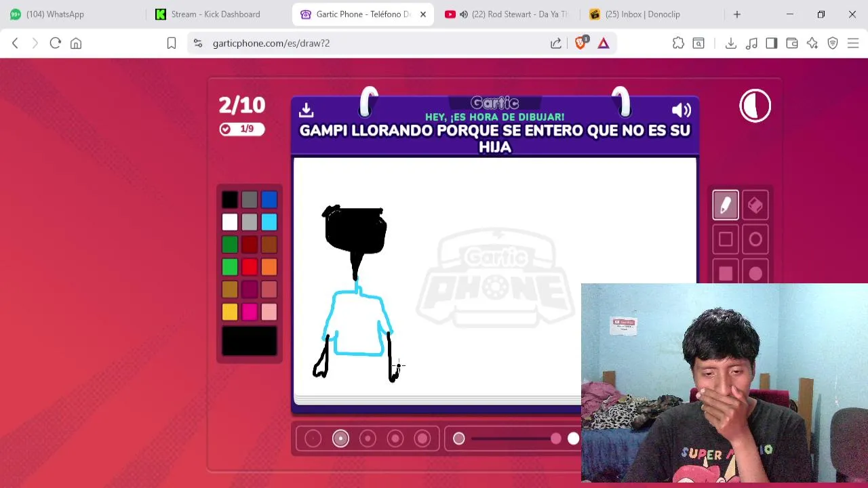Choose the smallest brush size circle
The height and width of the screenshot is (488, 868).
click(x=313, y=439)
